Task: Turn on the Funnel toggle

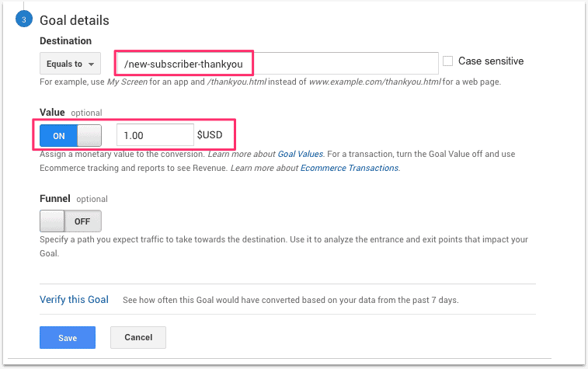Action: [x=71, y=221]
